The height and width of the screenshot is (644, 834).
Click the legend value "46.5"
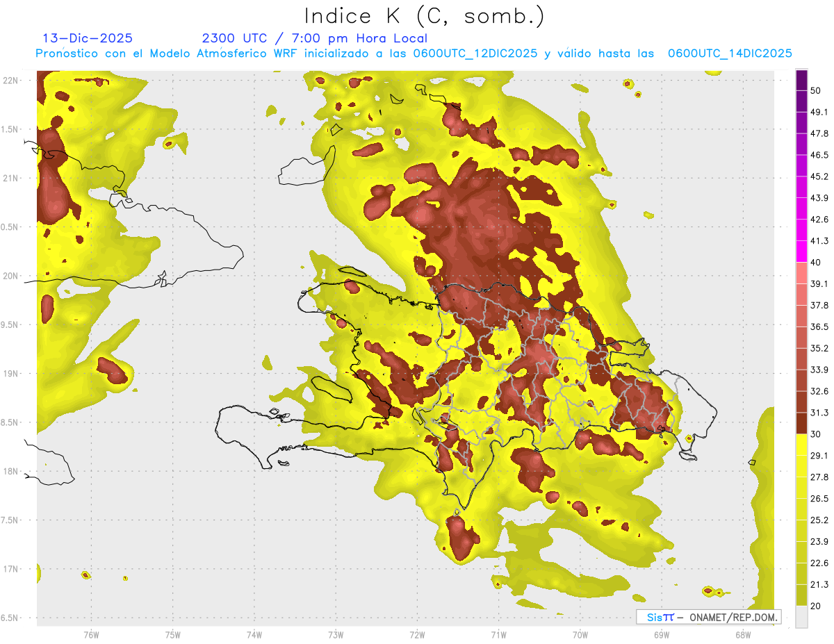819,155
